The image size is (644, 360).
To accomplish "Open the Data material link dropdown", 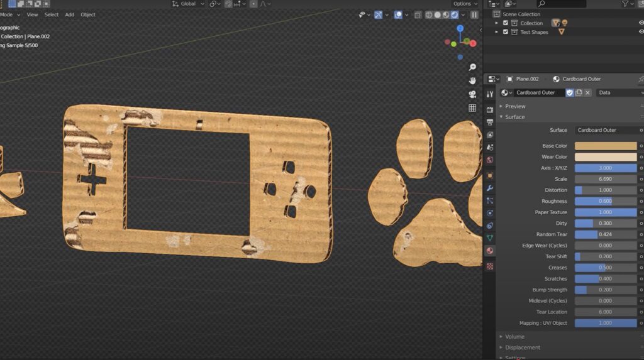I will pyautogui.click(x=619, y=93).
